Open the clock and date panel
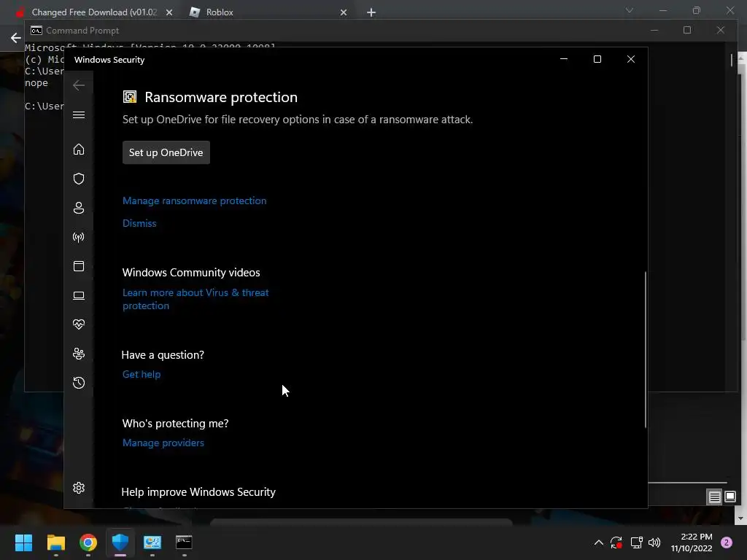 pyautogui.click(x=692, y=542)
